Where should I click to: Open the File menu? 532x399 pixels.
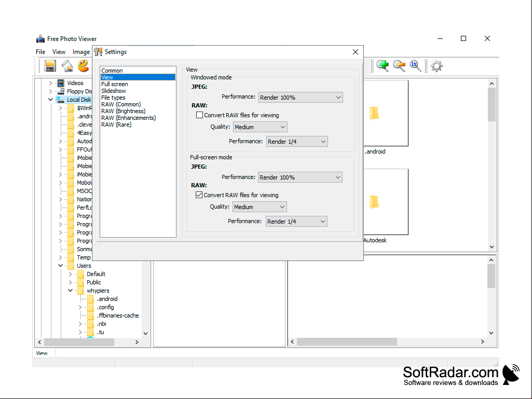(x=40, y=52)
